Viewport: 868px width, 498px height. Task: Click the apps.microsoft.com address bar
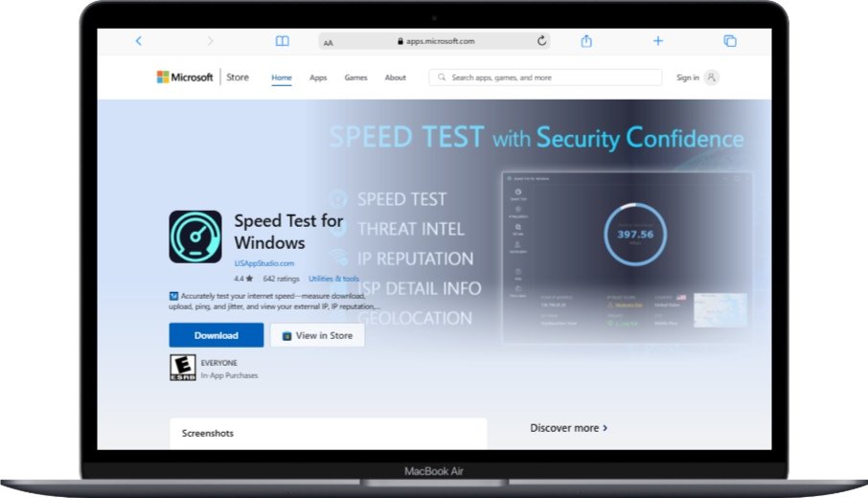tap(435, 41)
